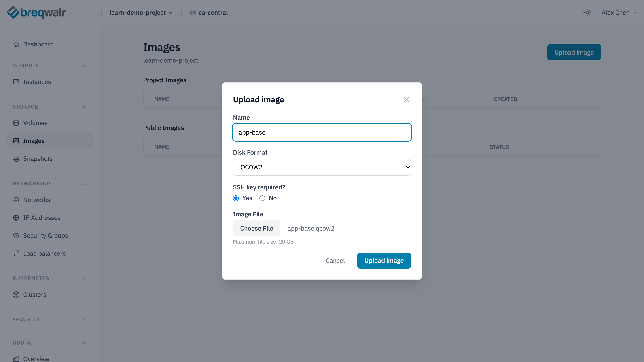Click Upload image button on Images page
Image resolution: width=644 pixels, height=362 pixels.
[574, 52]
